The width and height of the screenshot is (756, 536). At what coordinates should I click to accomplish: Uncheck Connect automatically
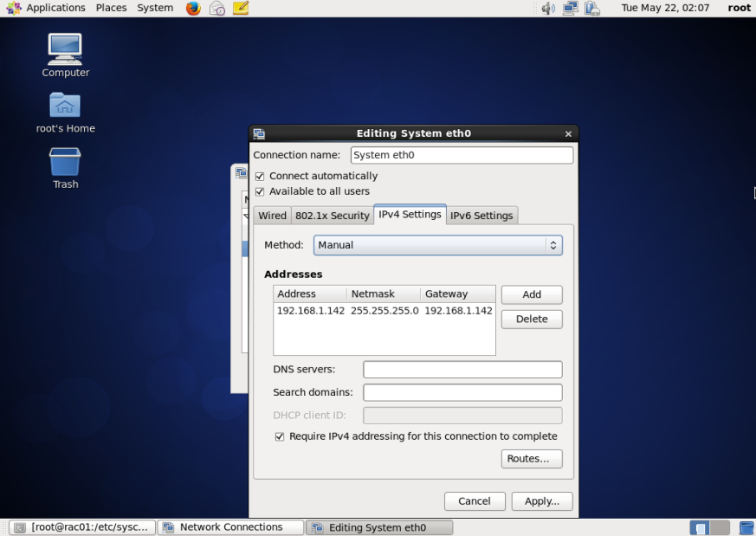260,176
